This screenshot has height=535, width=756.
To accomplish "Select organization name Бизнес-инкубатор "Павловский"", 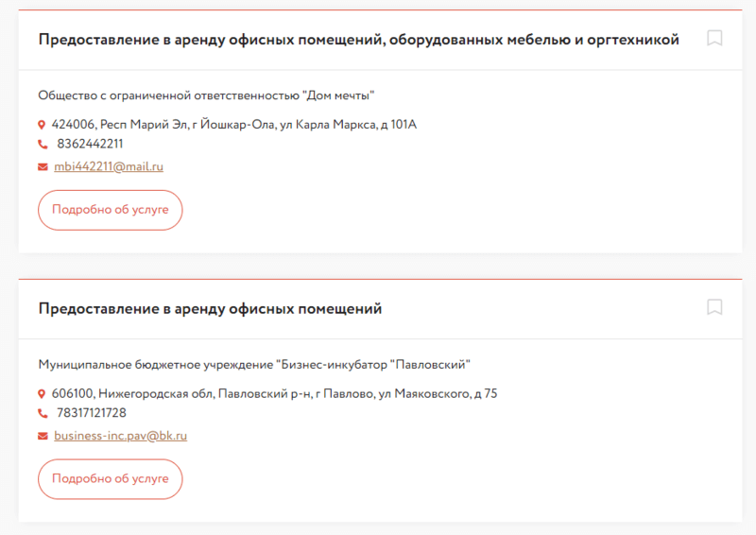I will click(254, 365).
